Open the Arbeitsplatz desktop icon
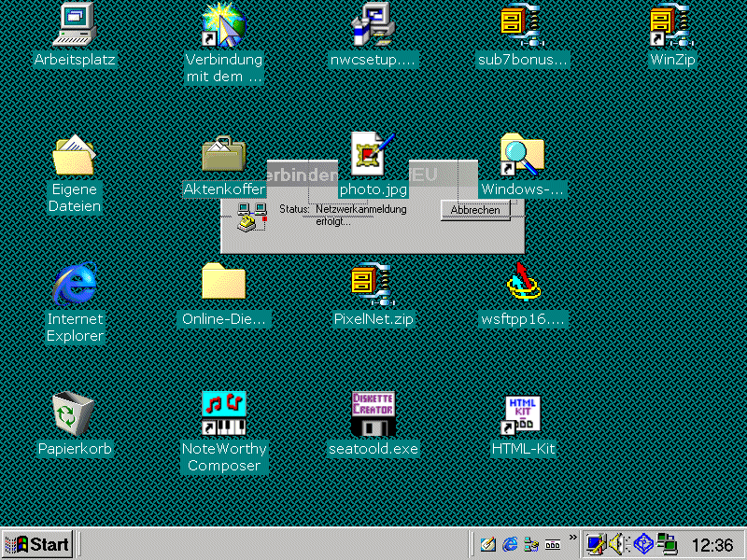This screenshot has width=747, height=560. tap(75, 25)
